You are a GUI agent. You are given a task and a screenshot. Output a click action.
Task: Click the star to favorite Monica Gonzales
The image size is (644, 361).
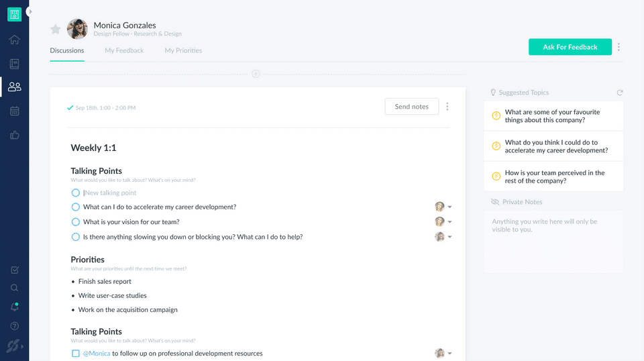[x=56, y=29]
